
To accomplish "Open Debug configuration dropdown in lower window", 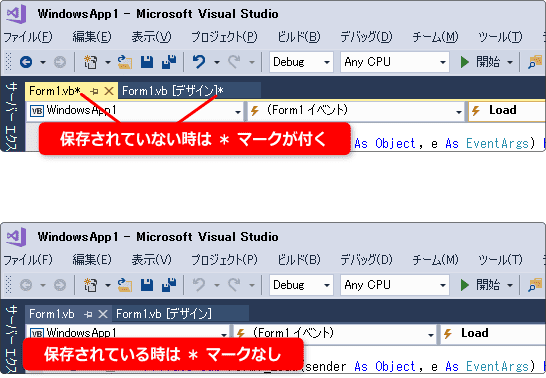I will pyautogui.click(x=301, y=285).
